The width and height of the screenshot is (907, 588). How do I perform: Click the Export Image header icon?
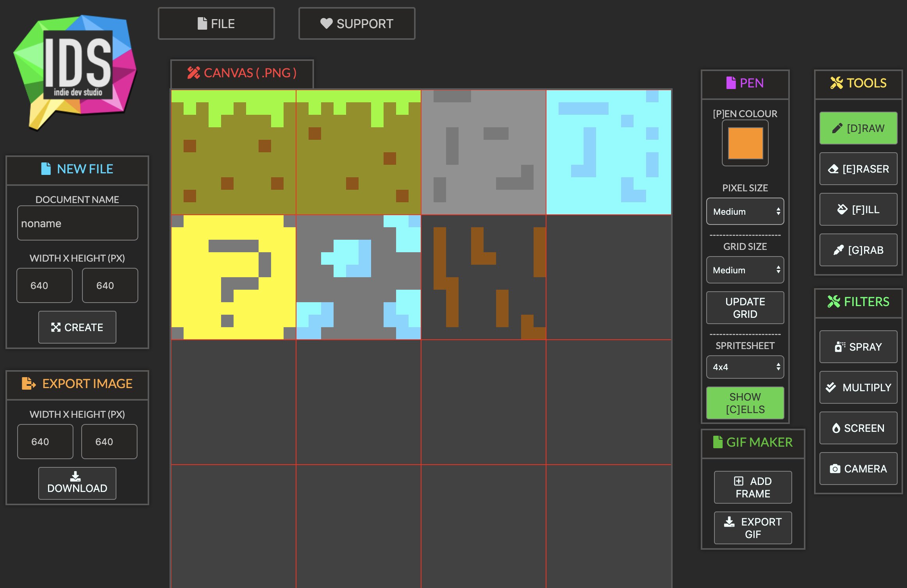point(29,383)
